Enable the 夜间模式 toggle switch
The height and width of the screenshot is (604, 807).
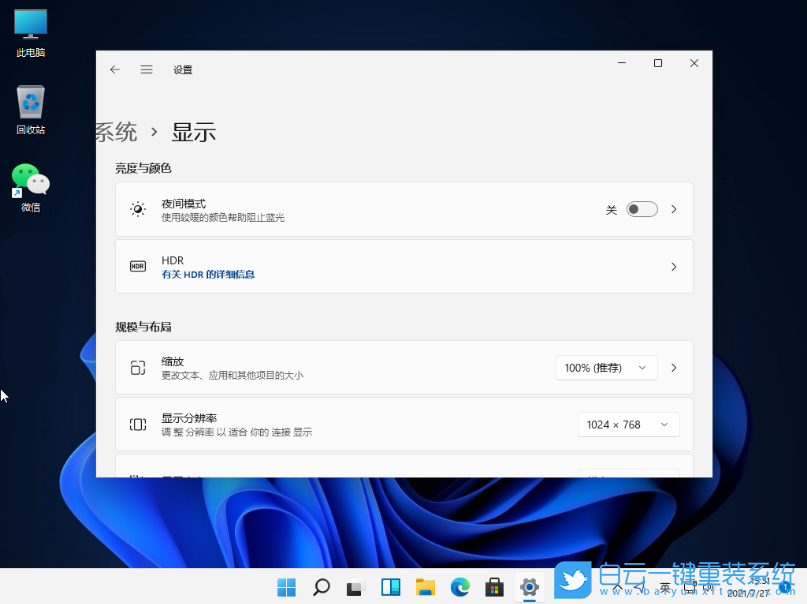click(641, 208)
